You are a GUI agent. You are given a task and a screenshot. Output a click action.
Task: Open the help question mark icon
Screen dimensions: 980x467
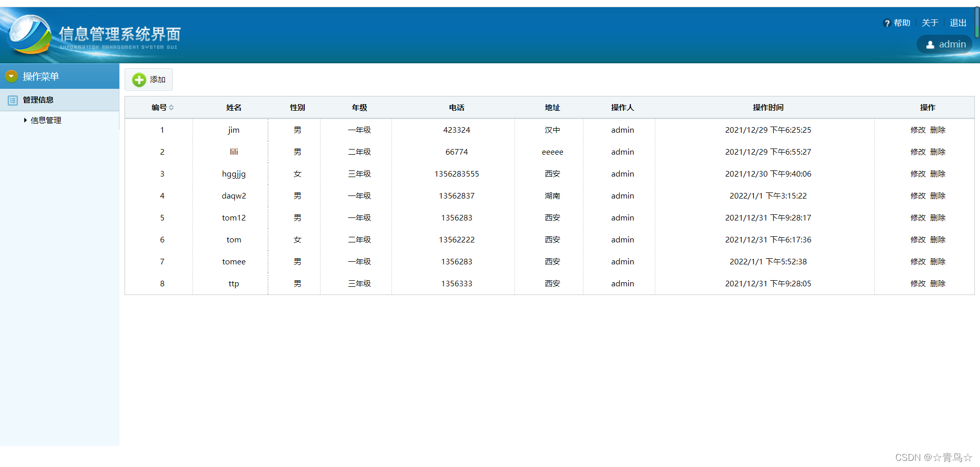pos(887,23)
